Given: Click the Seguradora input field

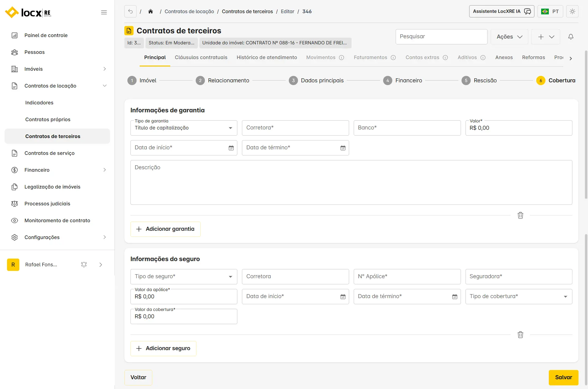Looking at the screenshot, I should tap(519, 277).
